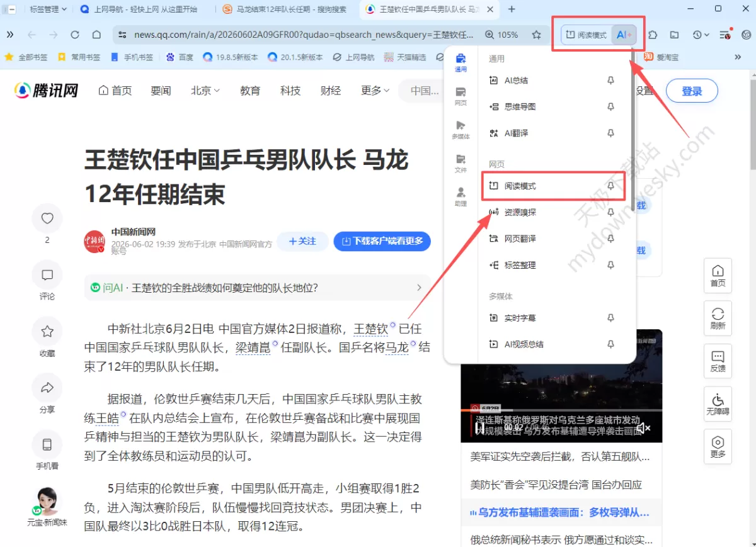
Task: Open the 无障碍 accessibility side button
Action: (718, 404)
